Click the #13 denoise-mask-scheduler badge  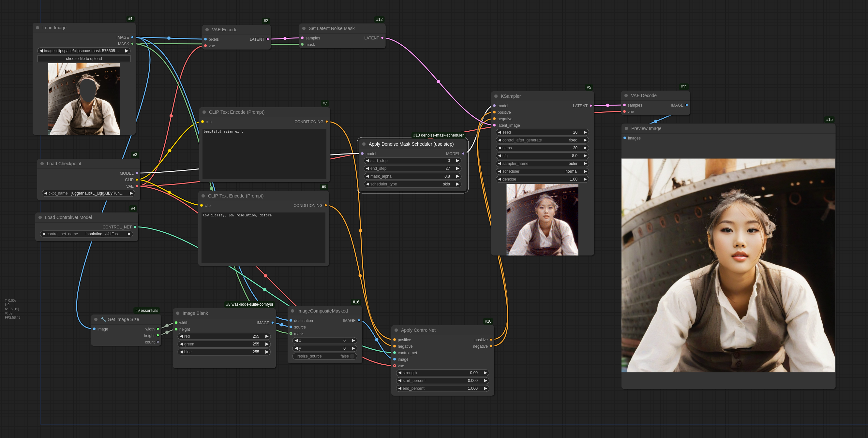coord(438,135)
